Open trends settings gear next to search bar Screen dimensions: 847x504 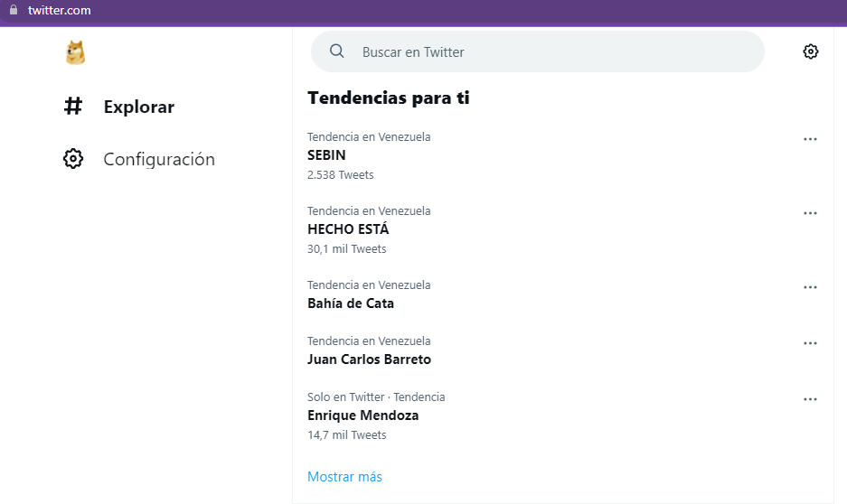tap(810, 51)
